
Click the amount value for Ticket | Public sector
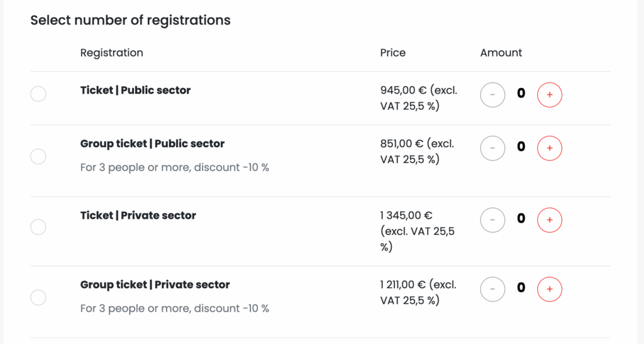coord(521,94)
